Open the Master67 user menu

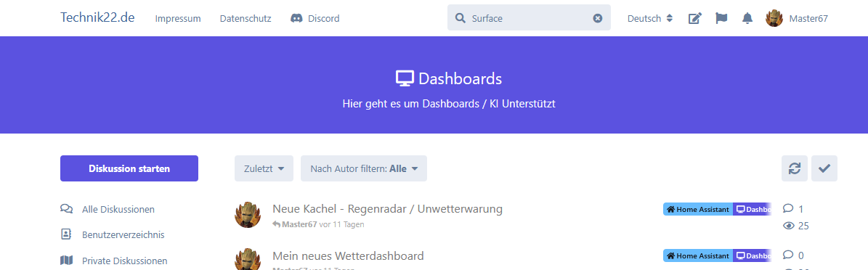pyautogui.click(x=797, y=18)
